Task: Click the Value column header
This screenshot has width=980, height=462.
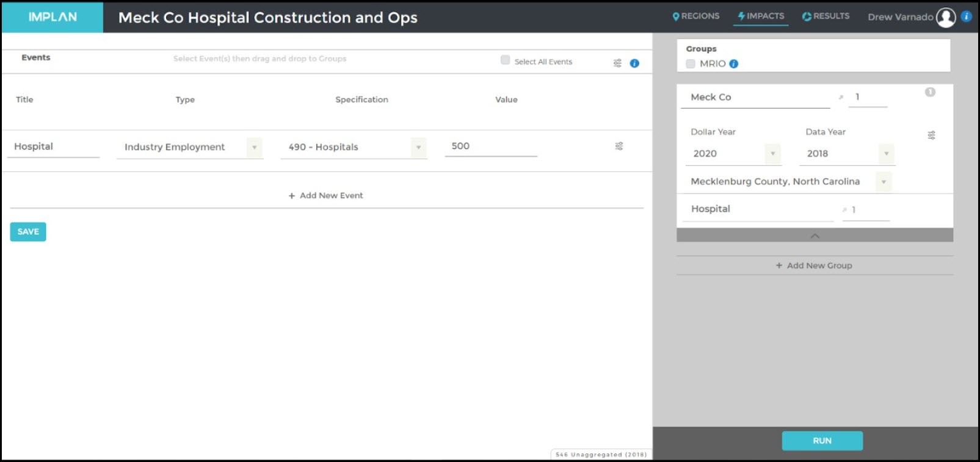Action: click(x=506, y=99)
